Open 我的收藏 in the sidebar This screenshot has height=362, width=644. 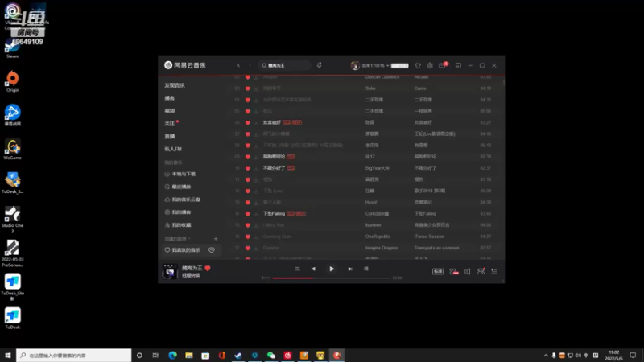178,225
